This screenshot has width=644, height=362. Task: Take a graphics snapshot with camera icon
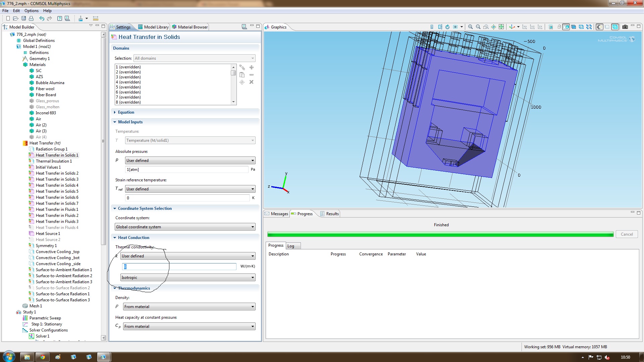coord(625,27)
